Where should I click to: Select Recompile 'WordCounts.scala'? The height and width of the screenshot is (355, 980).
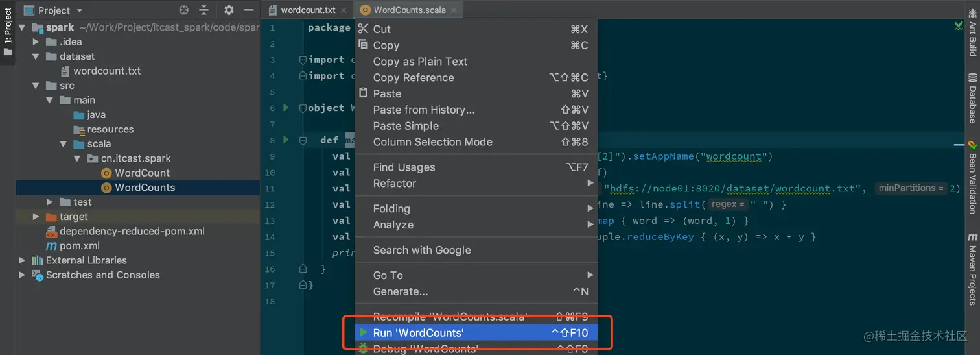(x=476, y=317)
